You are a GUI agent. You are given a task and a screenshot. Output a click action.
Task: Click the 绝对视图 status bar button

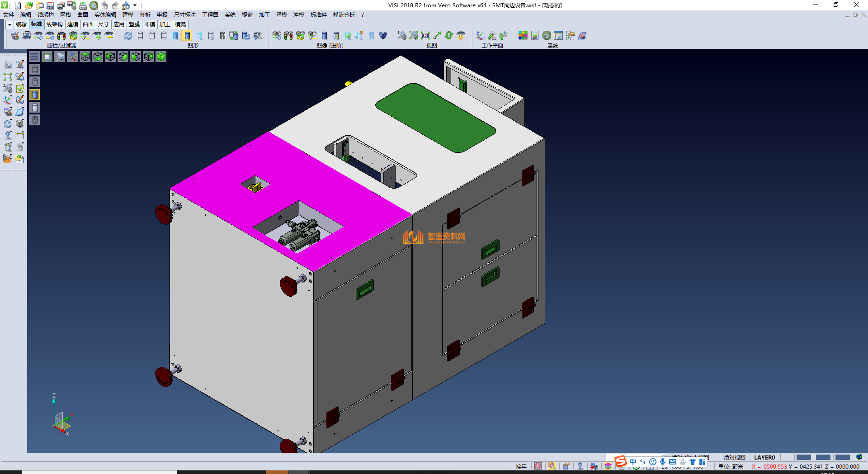click(x=734, y=457)
